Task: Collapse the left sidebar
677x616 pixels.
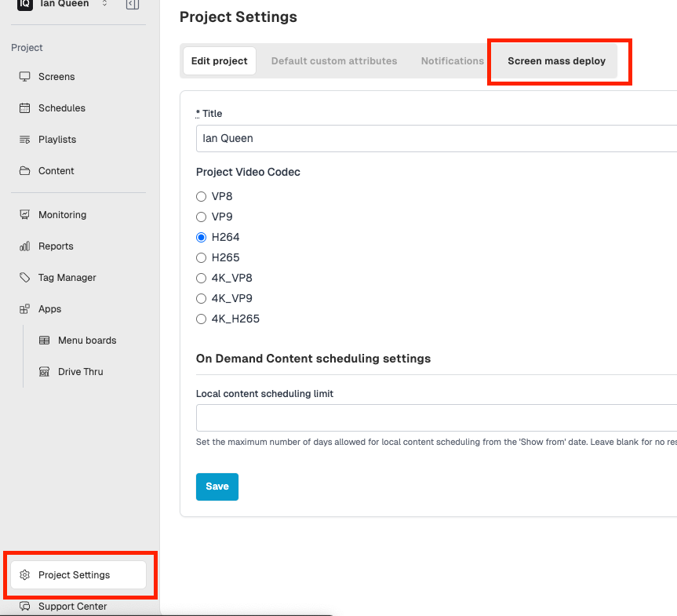Action: point(132,5)
